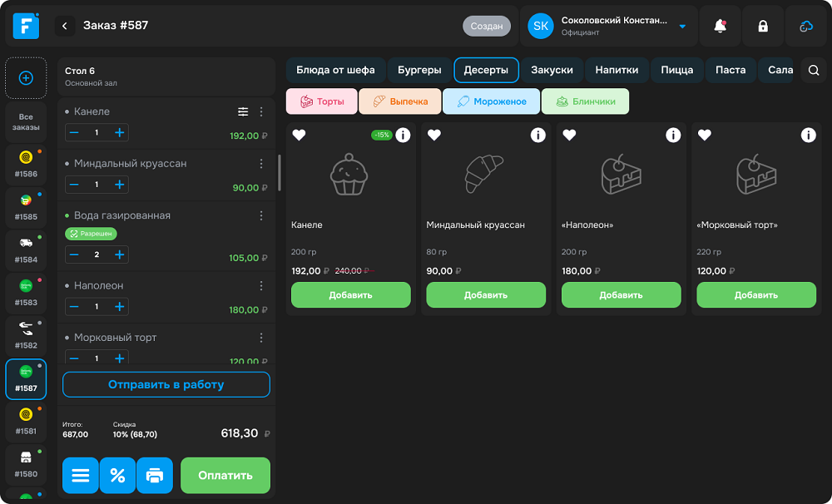The height and width of the screenshot is (504, 832).
Task: Open waiter Соколовский account dropdown
Action: 613,26
